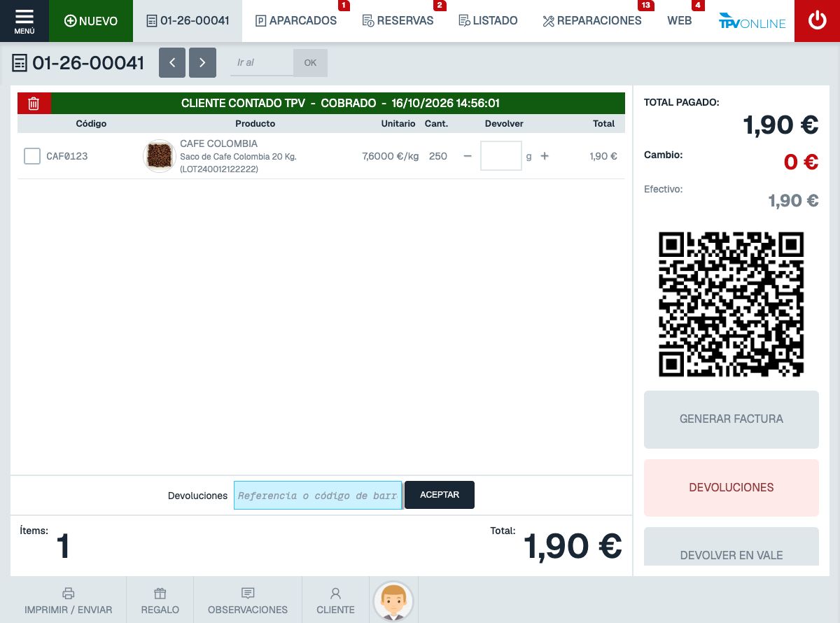The height and width of the screenshot is (623, 840).
Task: Click the DEVOLVER EN VALE button
Action: click(x=731, y=547)
